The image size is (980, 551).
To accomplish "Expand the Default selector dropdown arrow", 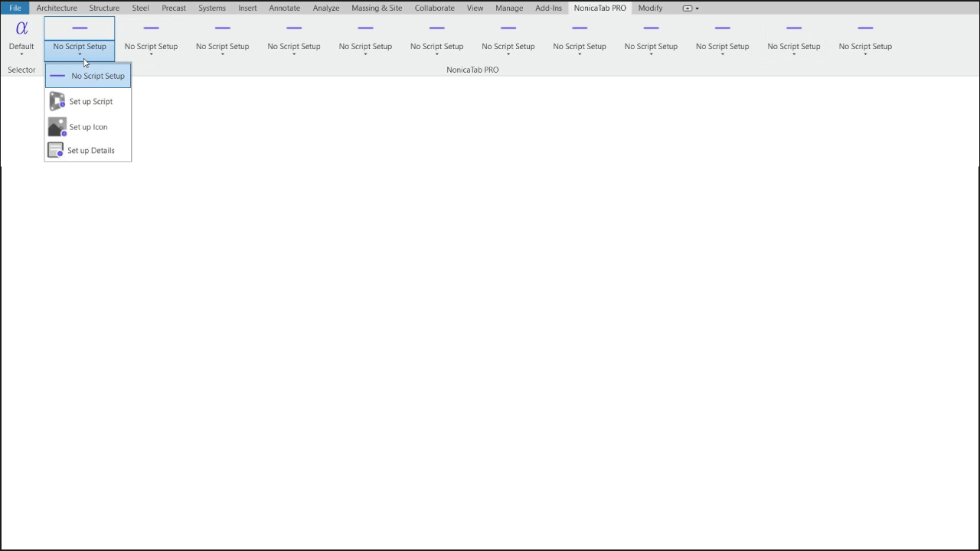I will tap(21, 54).
